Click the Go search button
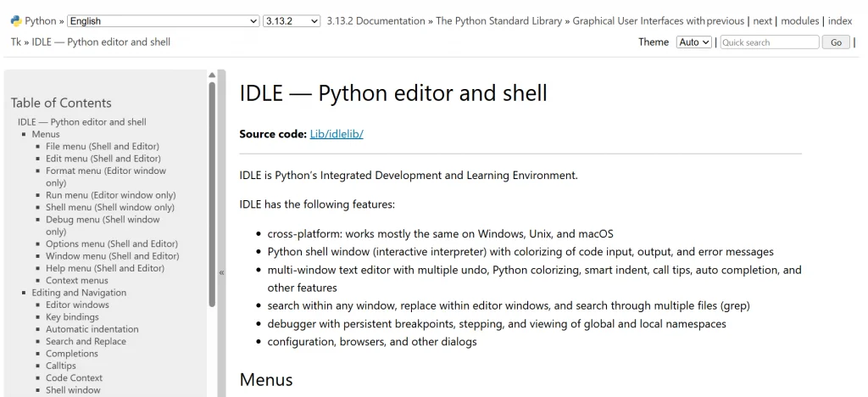 pos(836,42)
